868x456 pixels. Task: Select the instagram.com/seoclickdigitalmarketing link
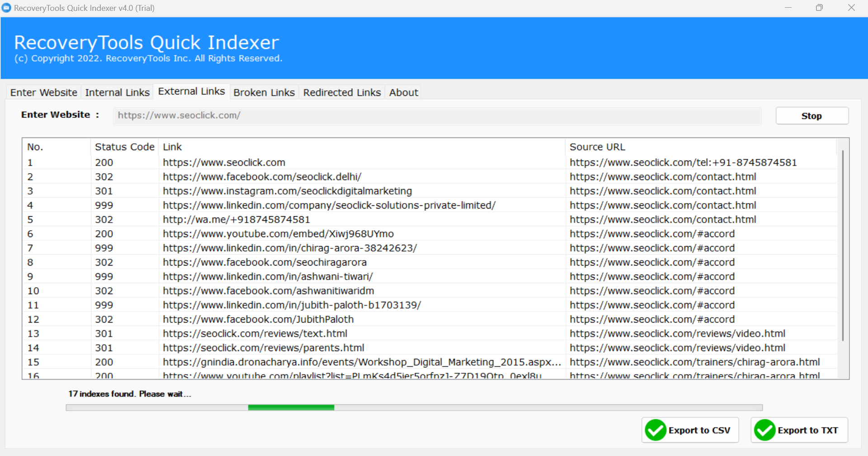coord(287,191)
